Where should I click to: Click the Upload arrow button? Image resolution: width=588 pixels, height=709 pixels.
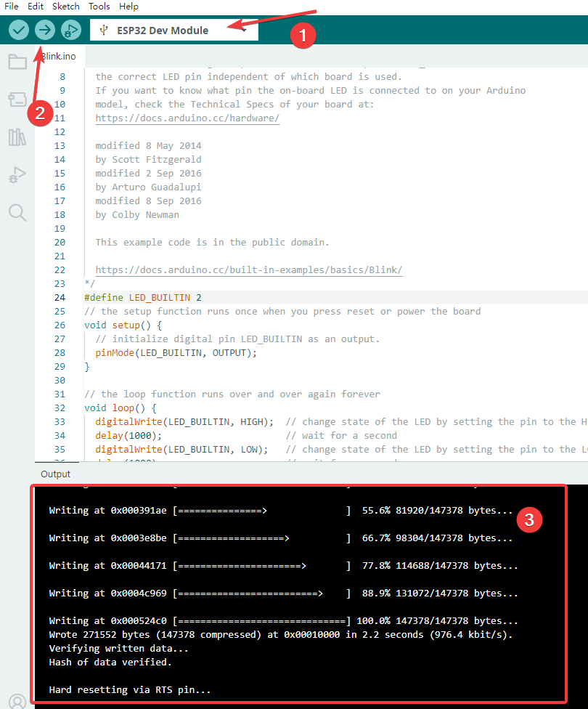pos(45,31)
